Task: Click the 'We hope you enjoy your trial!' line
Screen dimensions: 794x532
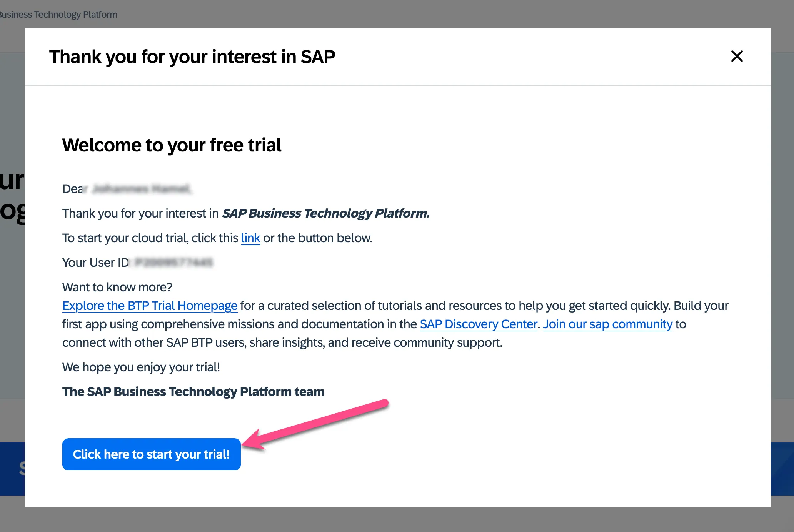Action: pyautogui.click(x=141, y=367)
